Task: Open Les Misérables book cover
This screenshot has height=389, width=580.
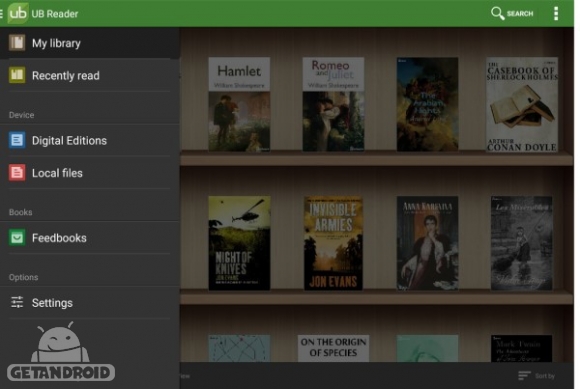Action: [x=521, y=243]
